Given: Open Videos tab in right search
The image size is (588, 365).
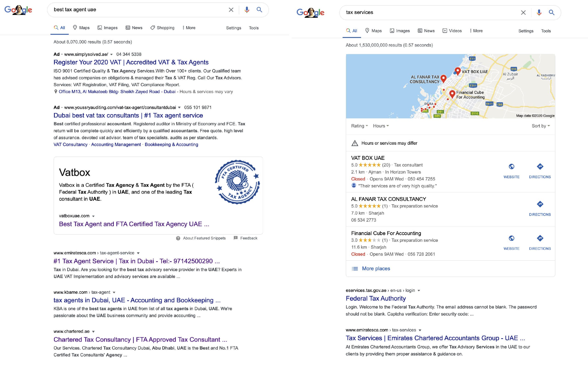Looking at the screenshot, I should coord(452,31).
